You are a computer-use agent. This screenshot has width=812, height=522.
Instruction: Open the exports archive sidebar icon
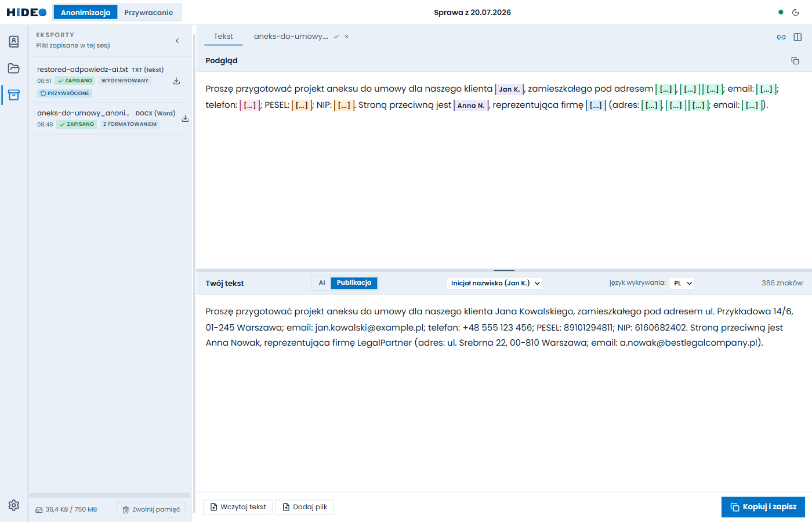[14, 95]
